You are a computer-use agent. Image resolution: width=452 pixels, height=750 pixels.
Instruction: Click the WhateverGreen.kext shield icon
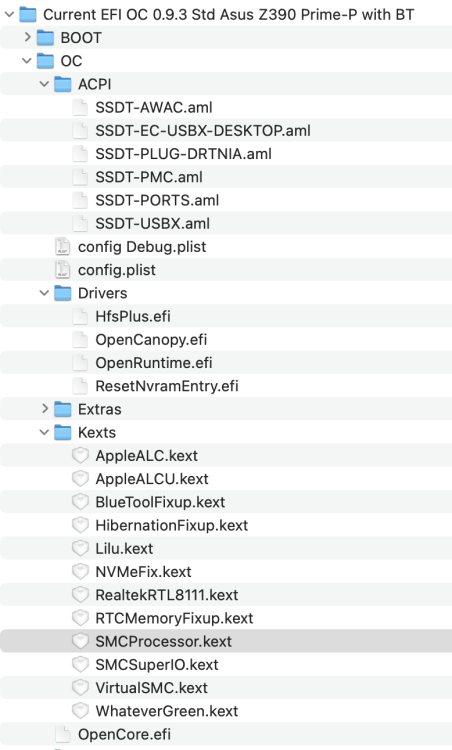tap(80, 711)
